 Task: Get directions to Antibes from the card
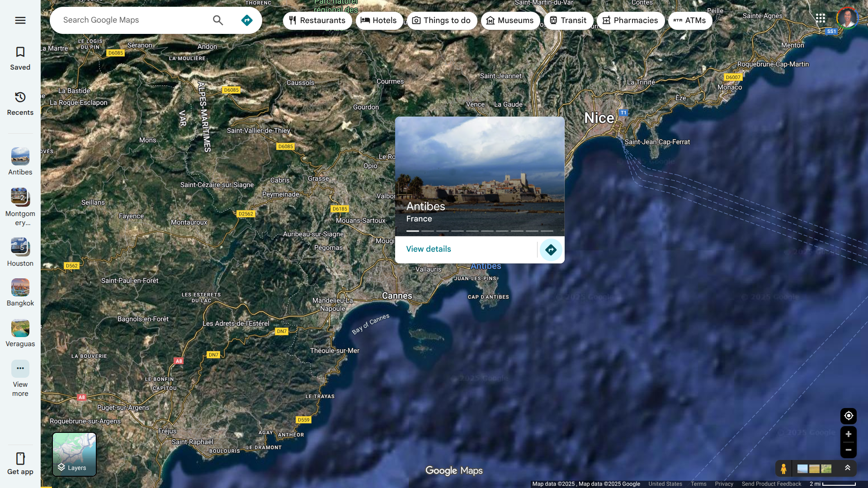551,249
